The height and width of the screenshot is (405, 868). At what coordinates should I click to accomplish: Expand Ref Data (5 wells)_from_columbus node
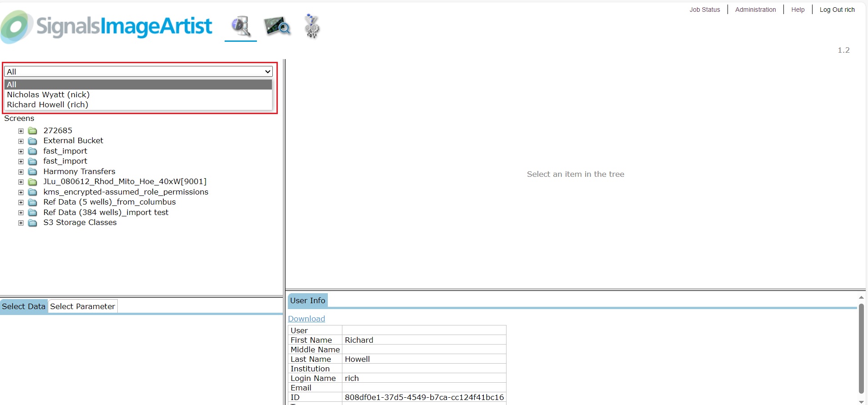click(x=21, y=202)
